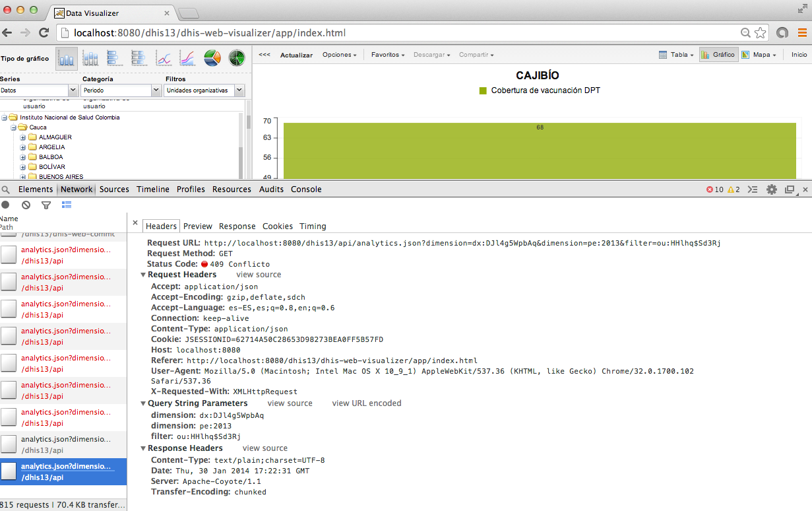Toggle large request rows view icon
The width and height of the screenshot is (812, 511).
point(67,205)
